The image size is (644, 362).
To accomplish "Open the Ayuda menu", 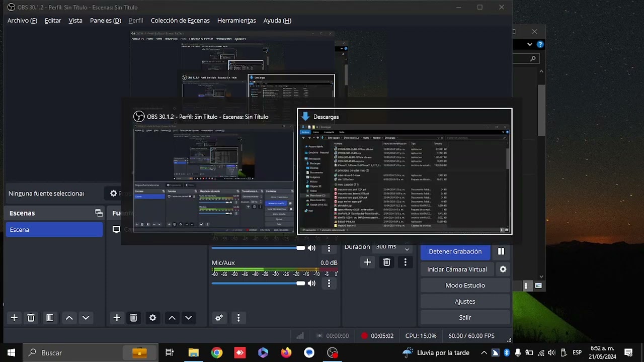I will (277, 21).
